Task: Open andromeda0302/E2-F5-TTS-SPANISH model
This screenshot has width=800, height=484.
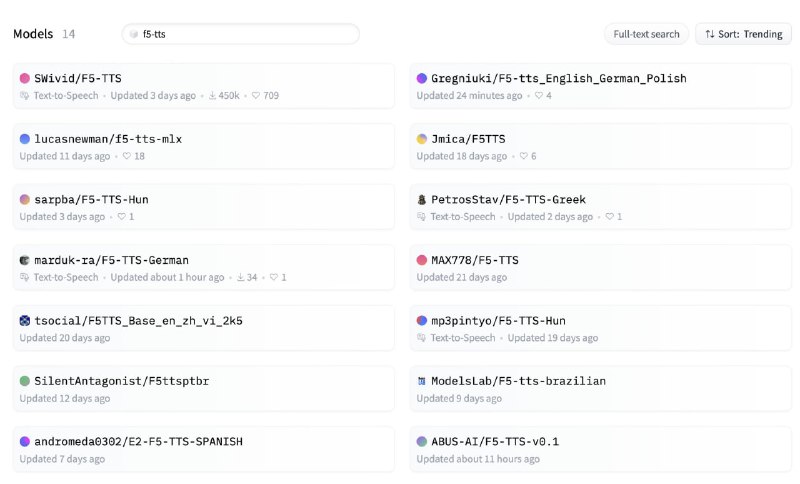Action: click(x=204, y=449)
